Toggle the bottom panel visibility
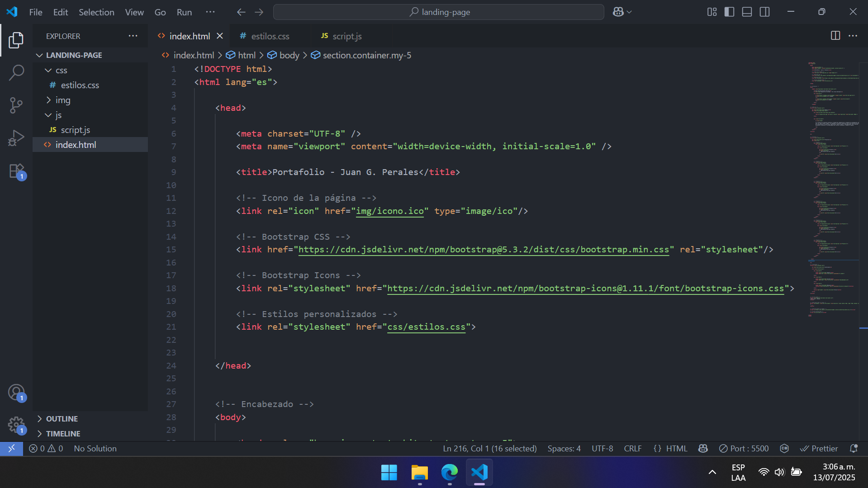Viewport: 868px width, 488px height. (747, 12)
